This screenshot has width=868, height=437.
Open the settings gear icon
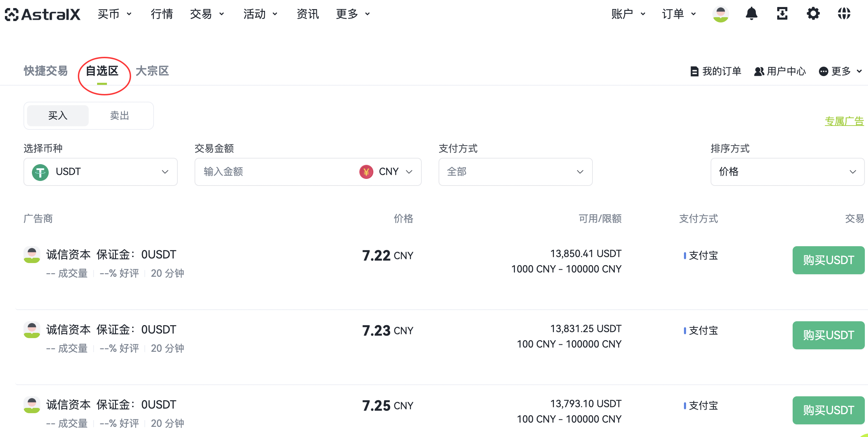[813, 14]
